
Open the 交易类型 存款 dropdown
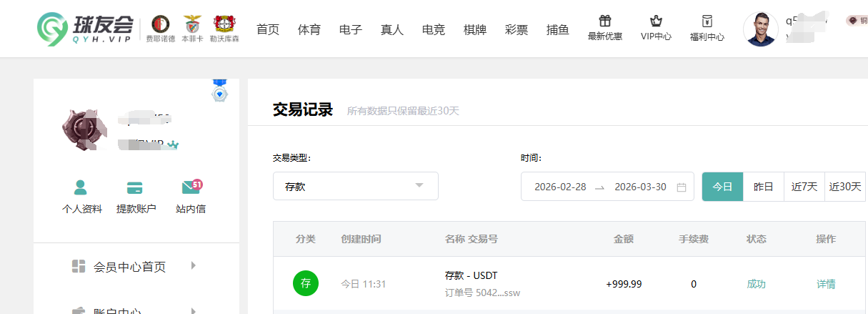[x=355, y=187]
